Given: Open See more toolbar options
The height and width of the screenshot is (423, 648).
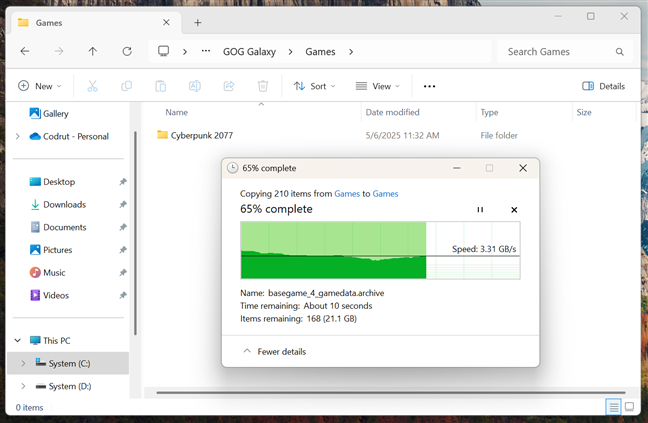Looking at the screenshot, I should click(x=429, y=86).
